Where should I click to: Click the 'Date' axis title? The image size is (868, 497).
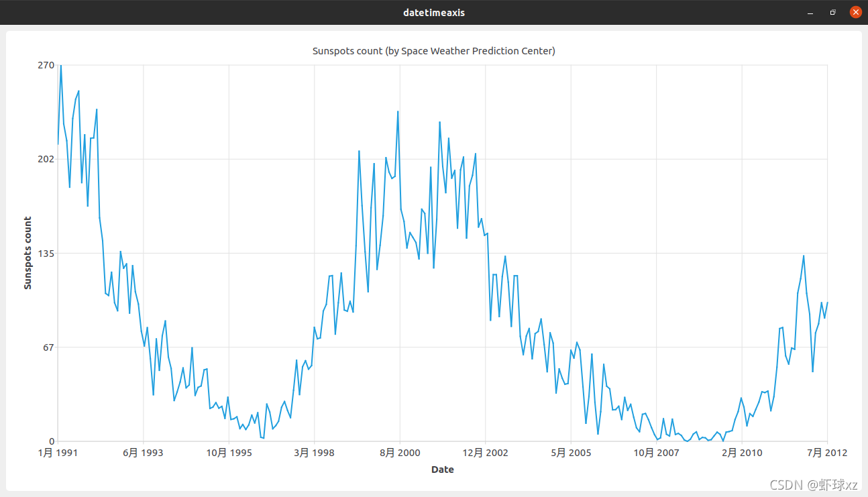pos(443,470)
